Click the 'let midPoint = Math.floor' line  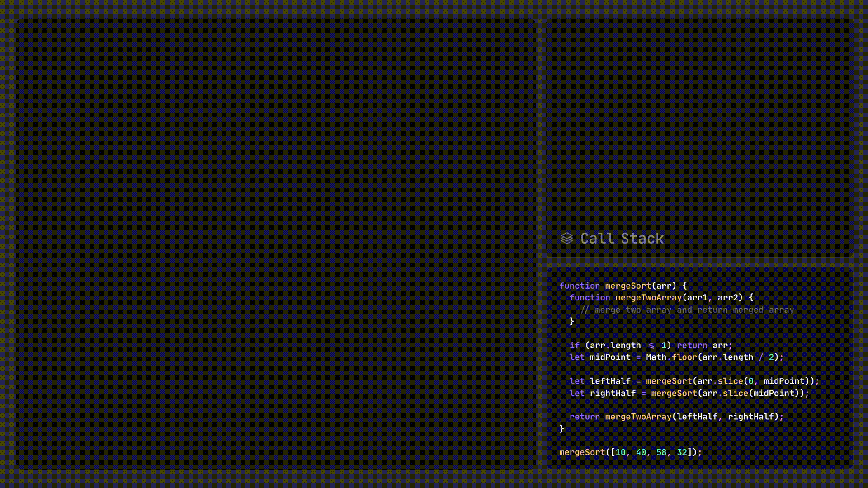pos(676,357)
